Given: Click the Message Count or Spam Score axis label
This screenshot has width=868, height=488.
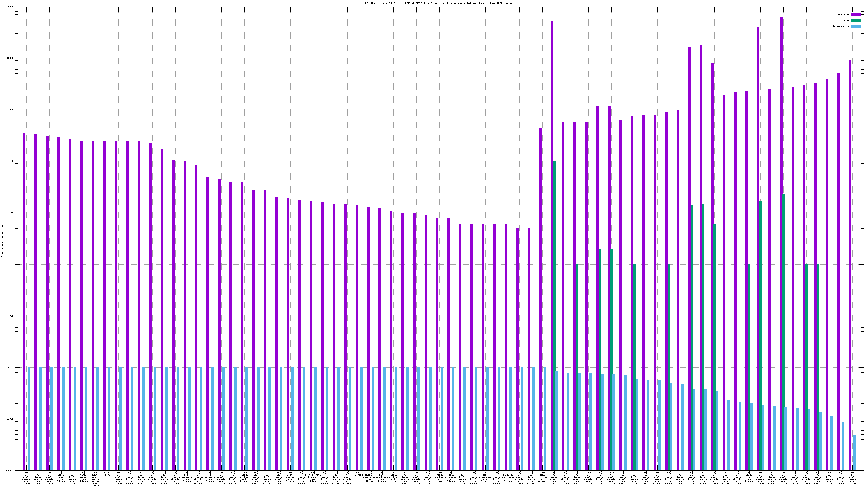Looking at the screenshot, I should pos(2,239).
